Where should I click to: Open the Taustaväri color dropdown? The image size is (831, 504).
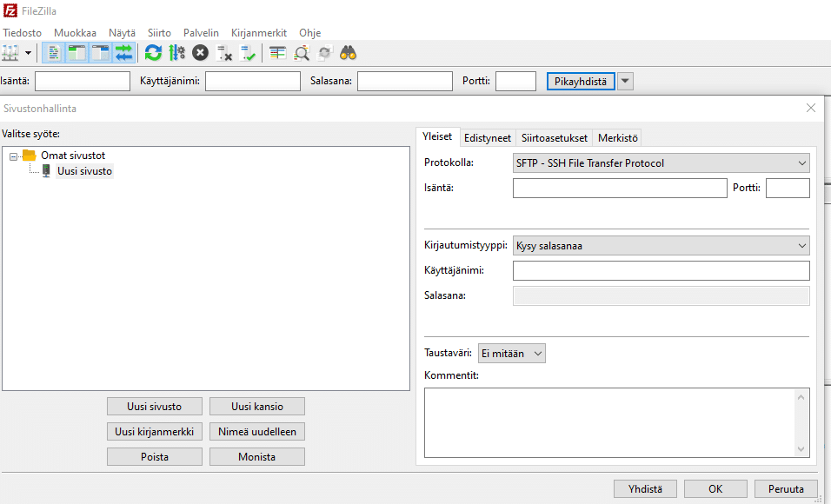tap(512, 354)
